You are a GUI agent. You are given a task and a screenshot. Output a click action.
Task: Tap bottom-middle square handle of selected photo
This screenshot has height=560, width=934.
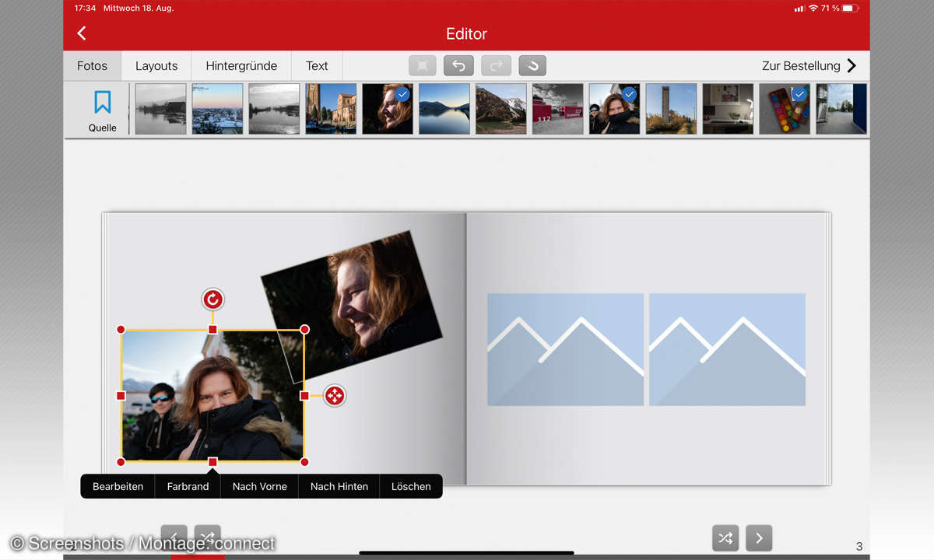point(212,462)
